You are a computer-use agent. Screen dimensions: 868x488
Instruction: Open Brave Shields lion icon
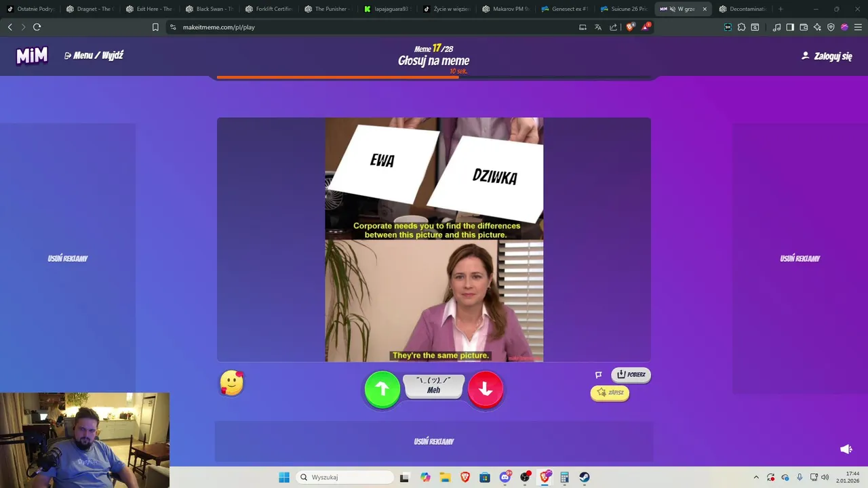coord(630,27)
